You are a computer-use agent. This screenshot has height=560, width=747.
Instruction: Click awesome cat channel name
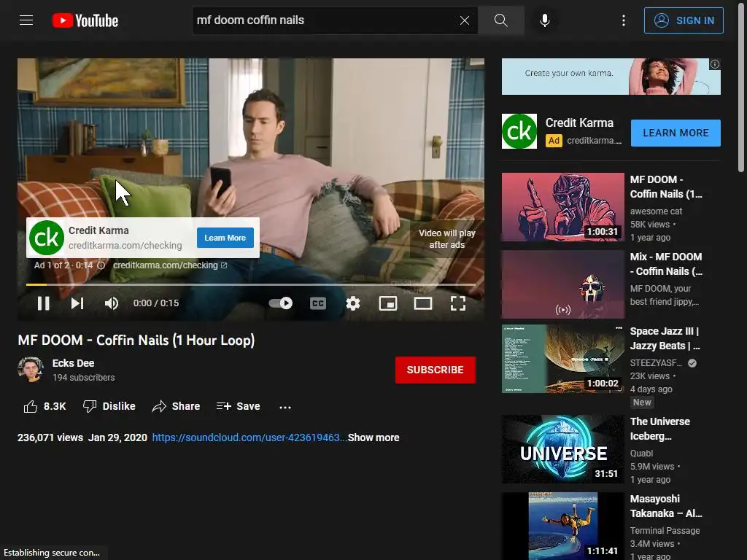656,211
